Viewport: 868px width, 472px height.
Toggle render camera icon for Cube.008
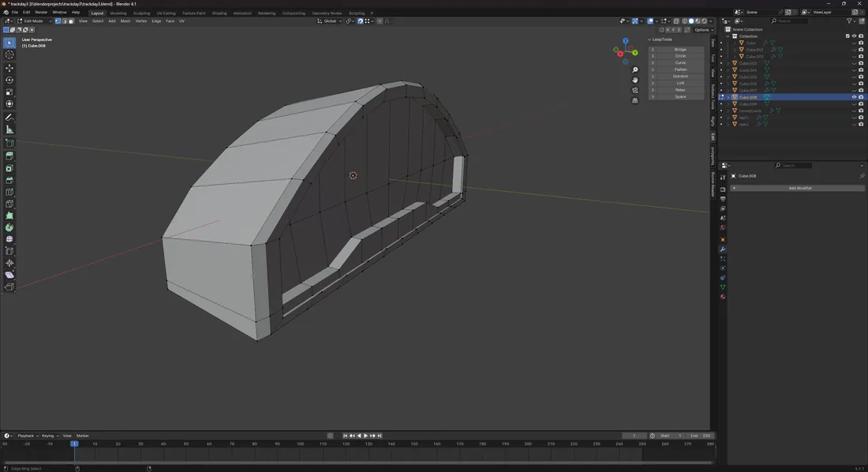click(861, 97)
